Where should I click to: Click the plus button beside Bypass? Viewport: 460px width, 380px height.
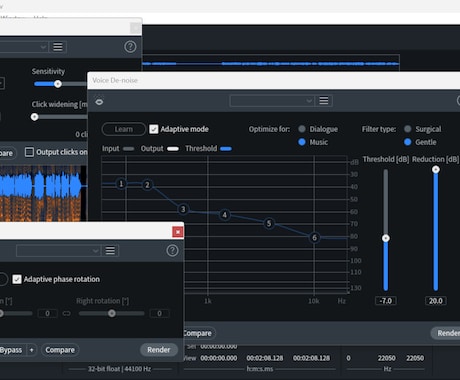[32, 350]
